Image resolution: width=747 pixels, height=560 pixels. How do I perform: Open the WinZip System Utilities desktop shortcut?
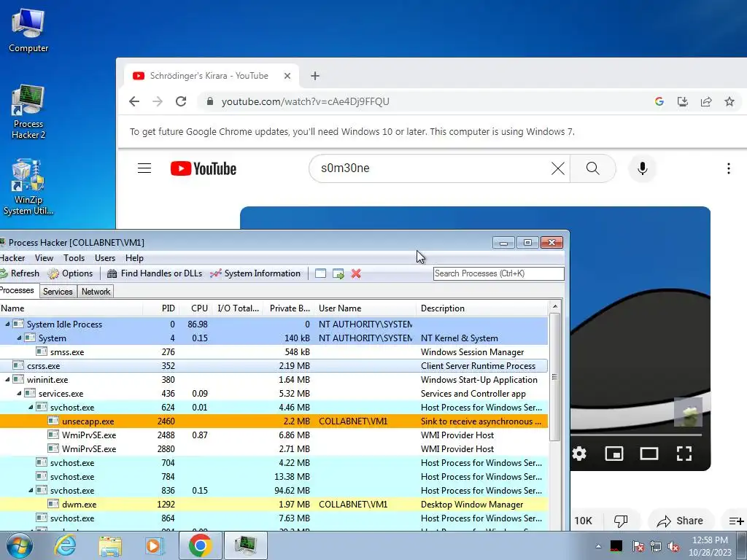pyautogui.click(x=28, y=187)
